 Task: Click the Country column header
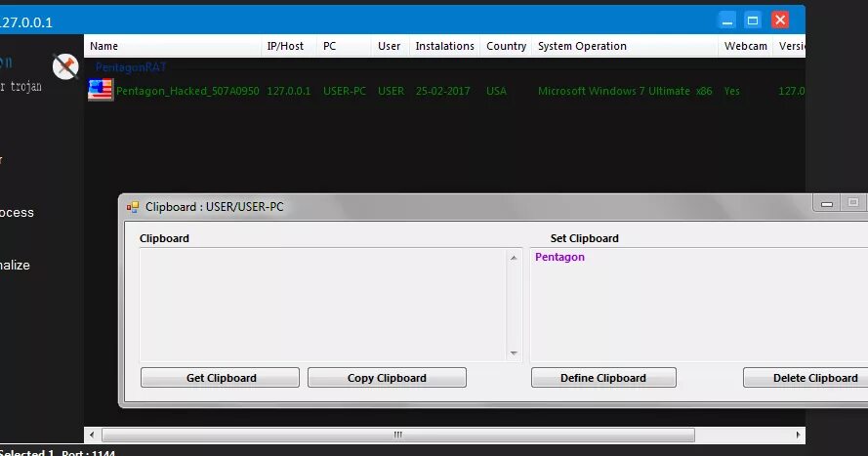[506, 46]
